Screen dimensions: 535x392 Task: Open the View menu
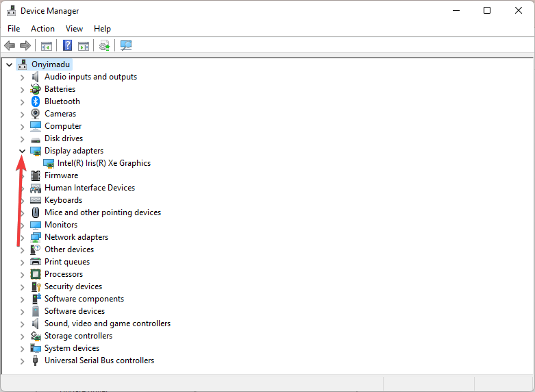point(74,29)
